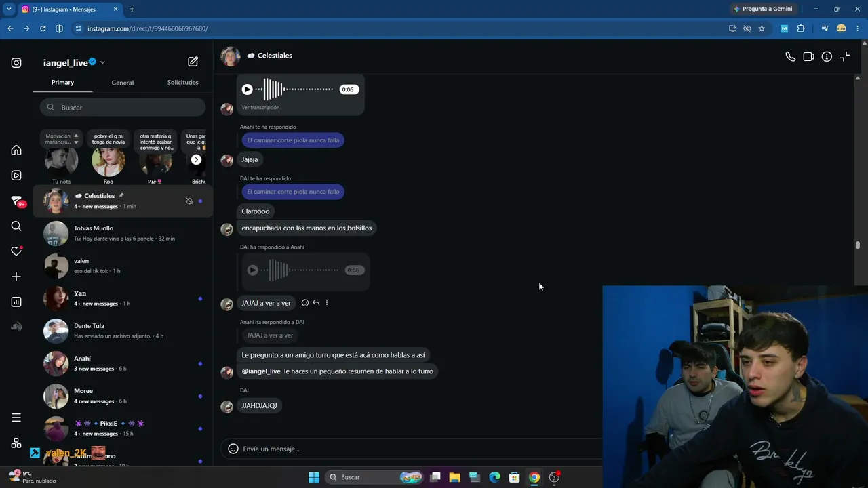Switch to the Primary tab

pos(62,83)
